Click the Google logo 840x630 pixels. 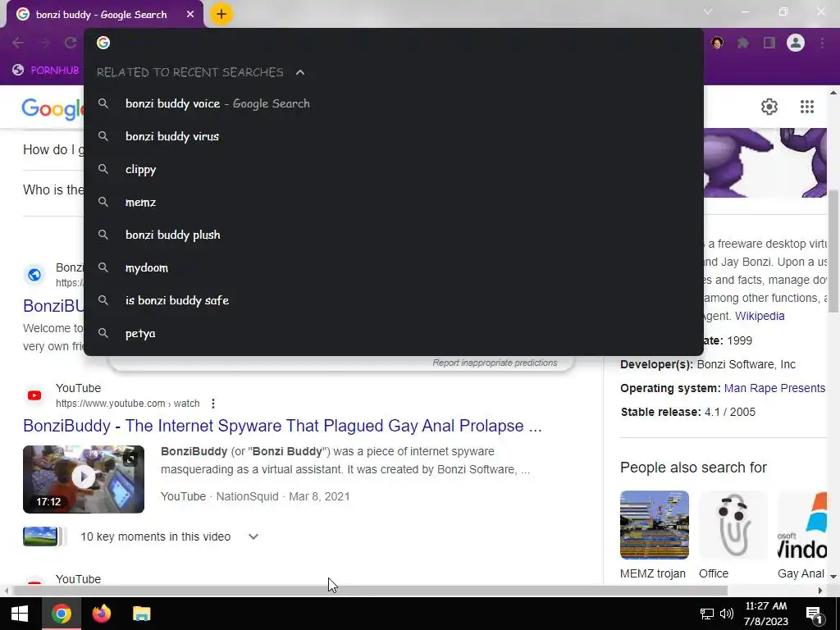(x=52, y=109)
